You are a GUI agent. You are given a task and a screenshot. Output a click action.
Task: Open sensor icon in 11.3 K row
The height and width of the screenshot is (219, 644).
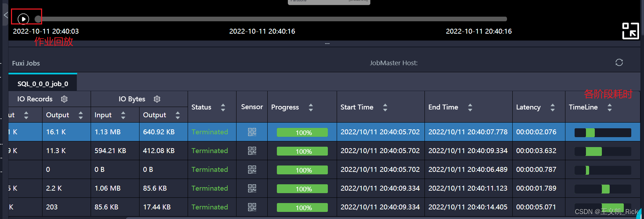pos(252,151)
